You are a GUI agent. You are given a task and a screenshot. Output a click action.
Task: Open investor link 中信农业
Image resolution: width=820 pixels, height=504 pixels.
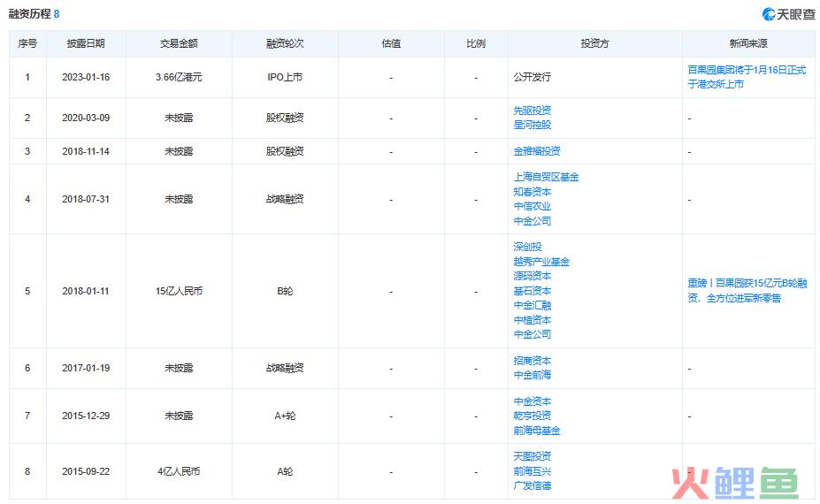[532, 206]
